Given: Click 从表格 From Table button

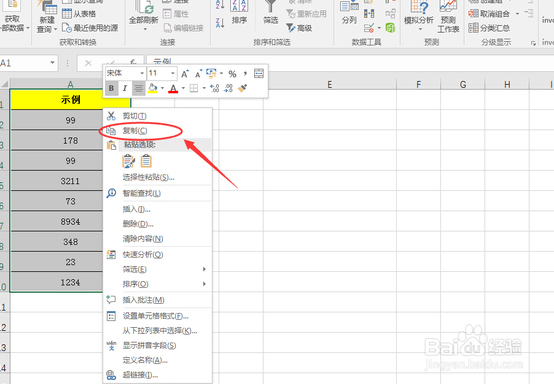Looking at the screenshot, I should pos(79,14).
